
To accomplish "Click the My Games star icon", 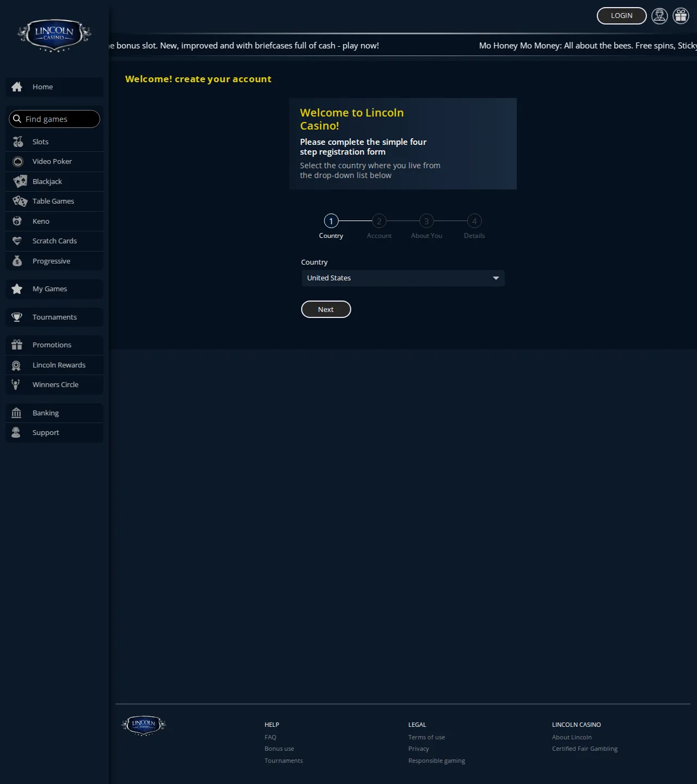I will coord(17,289).
